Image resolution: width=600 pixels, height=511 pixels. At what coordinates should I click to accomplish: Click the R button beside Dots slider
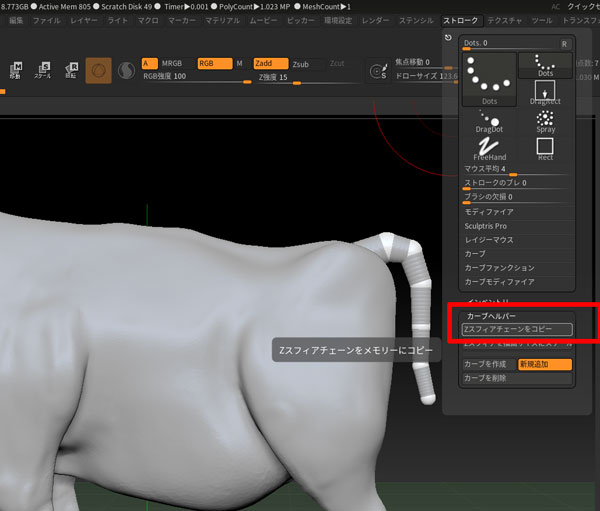[x=564, y=44]
